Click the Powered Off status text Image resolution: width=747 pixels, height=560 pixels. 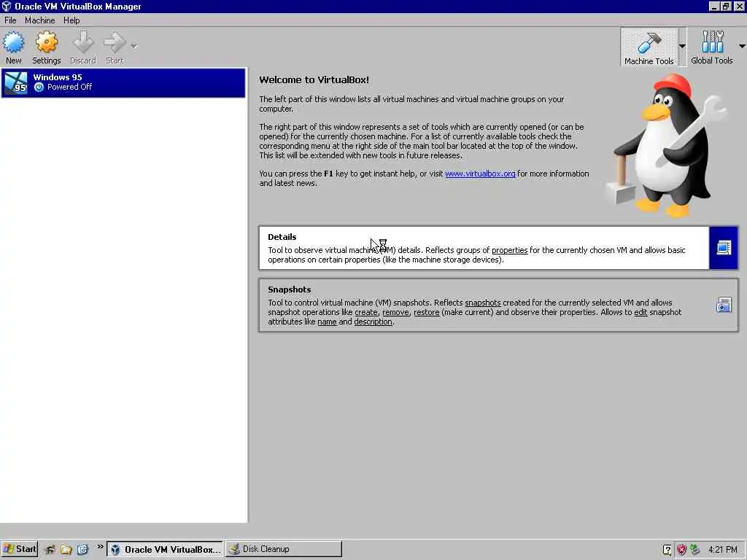coord(69,87)
